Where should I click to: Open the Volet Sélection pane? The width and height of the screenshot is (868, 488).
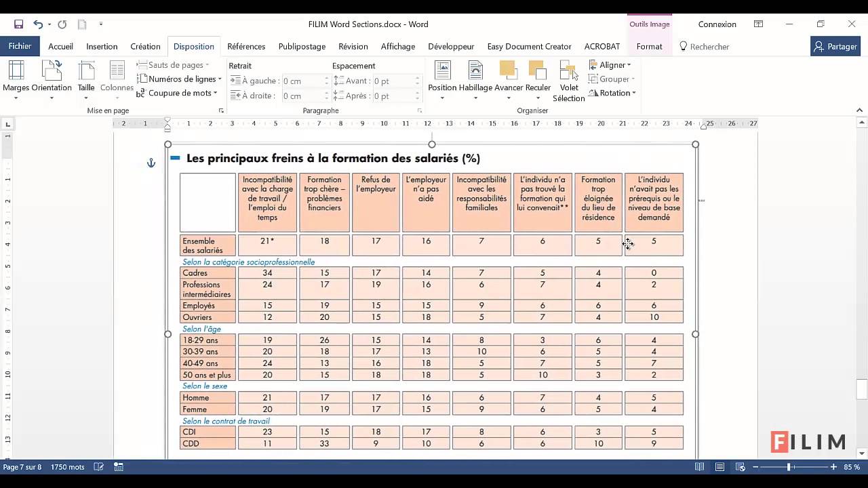coord(568,81)
